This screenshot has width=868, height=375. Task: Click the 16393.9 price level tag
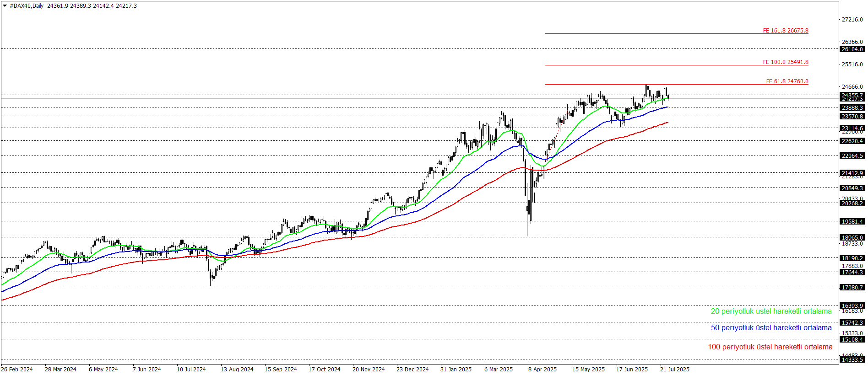tap(852, 306)
